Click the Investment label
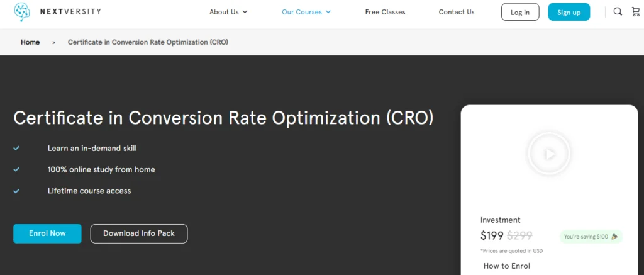This screenshot has width=644, height=275. coord(500,220)
